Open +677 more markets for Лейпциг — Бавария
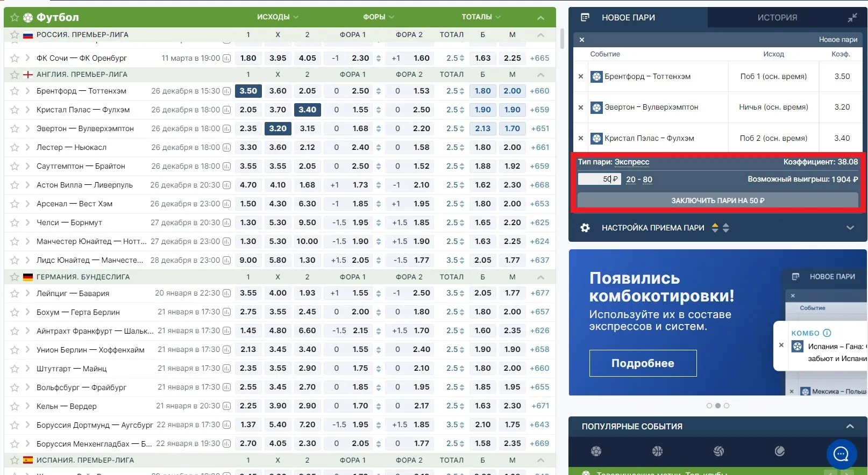Viewport: 868px width, 475px height. pyautogui.click(x=539, y=293)
